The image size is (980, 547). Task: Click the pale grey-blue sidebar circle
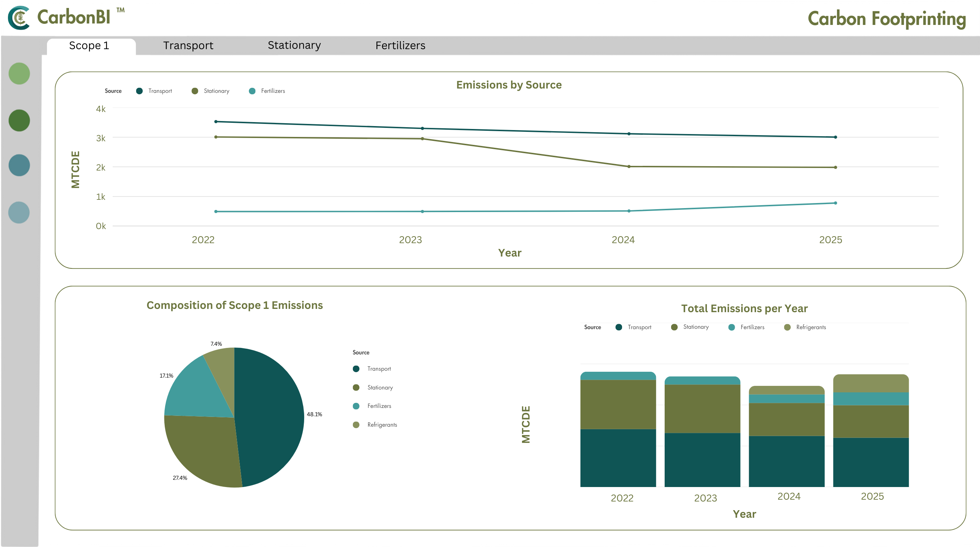[19, 212]
